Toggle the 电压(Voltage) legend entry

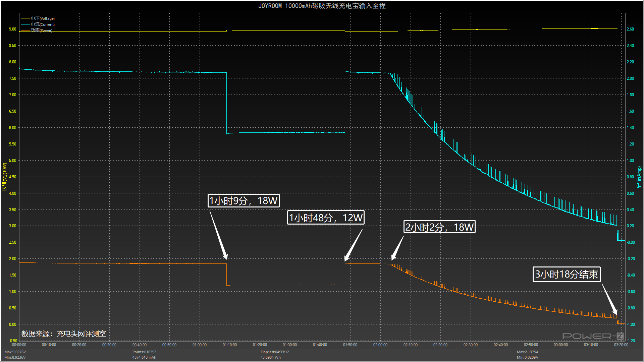[x=43, y=18]
